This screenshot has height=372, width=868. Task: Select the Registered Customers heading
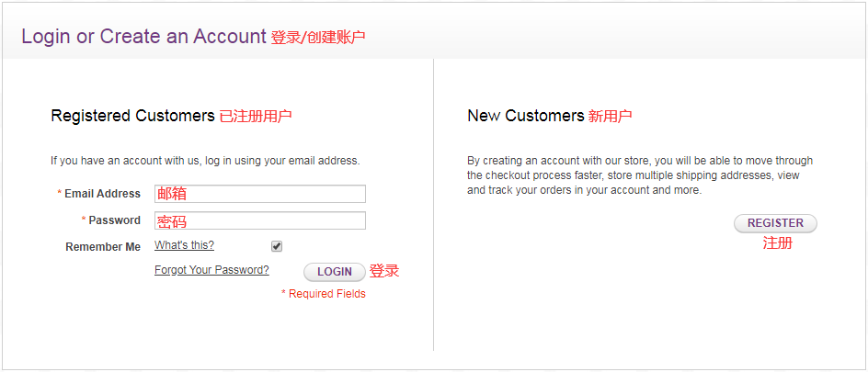(132, 116)
